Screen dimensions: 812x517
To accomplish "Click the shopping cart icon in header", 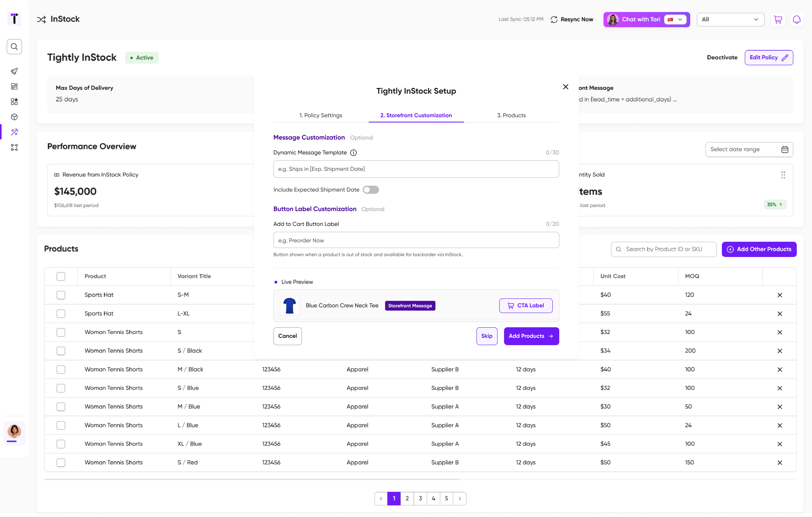I will 778,20.
